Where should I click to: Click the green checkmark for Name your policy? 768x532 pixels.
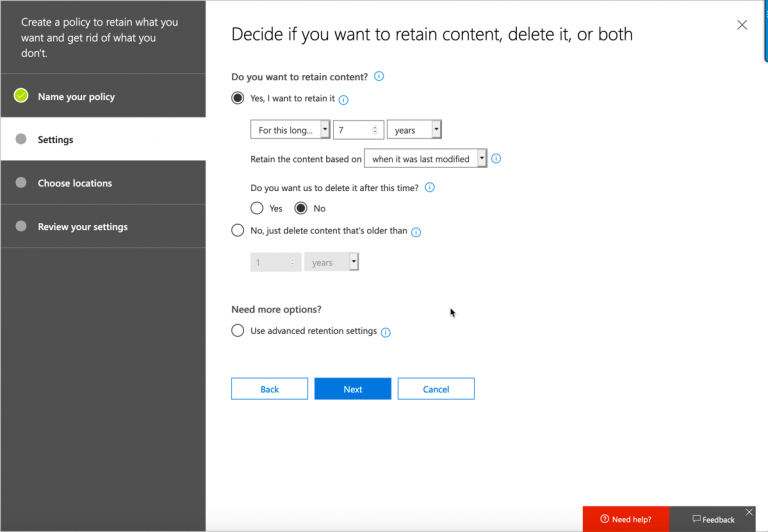point(21,96)
